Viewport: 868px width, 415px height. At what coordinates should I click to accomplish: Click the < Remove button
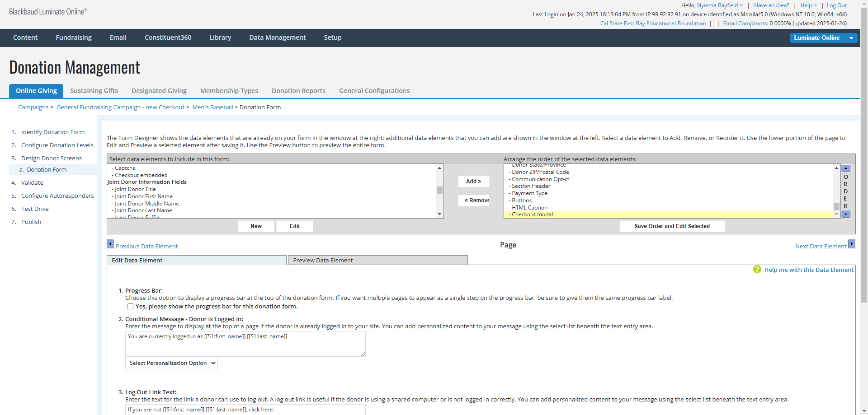point(474,201)
